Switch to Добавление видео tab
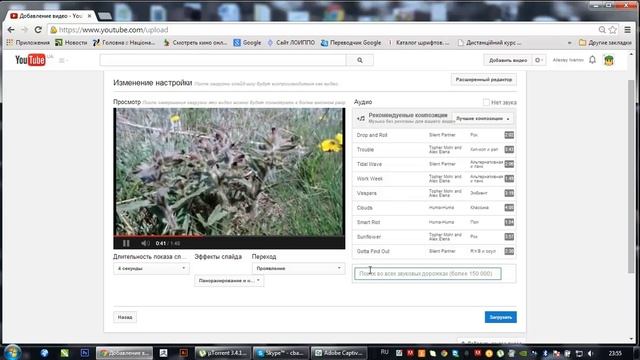Image resolution: width=640 pixels, height=360 pixels. 50,16
